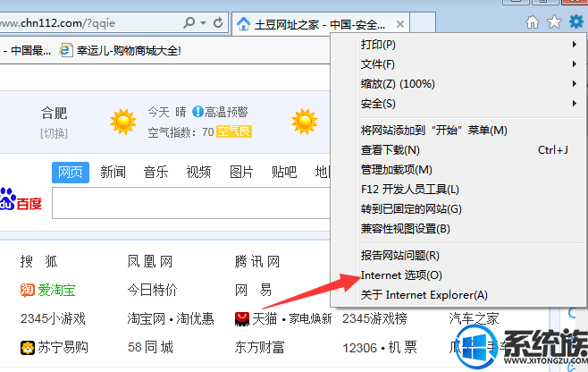Open the 爱淘宝 link
The image size is (588, 372).
click(56, 290)
